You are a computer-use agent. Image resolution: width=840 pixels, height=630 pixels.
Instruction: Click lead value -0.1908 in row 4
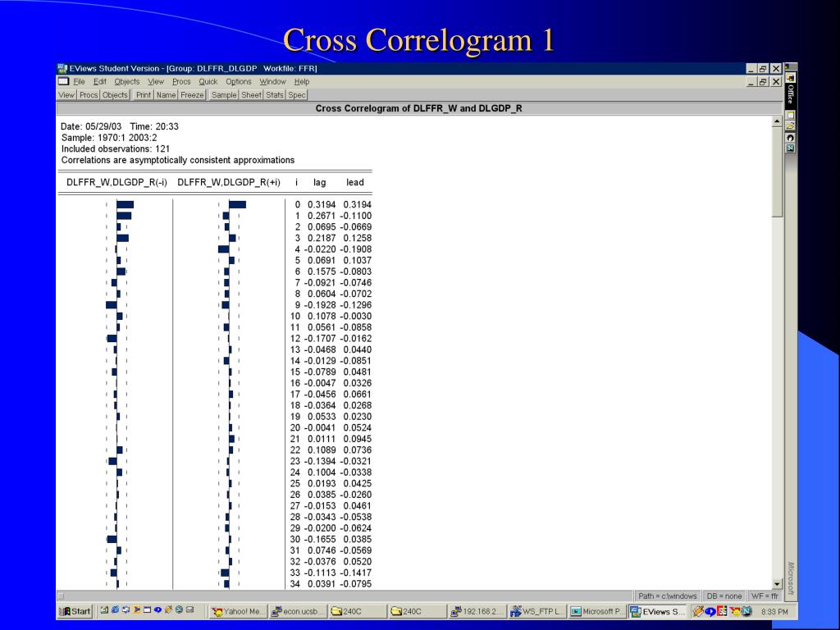[x=356, y=249]
